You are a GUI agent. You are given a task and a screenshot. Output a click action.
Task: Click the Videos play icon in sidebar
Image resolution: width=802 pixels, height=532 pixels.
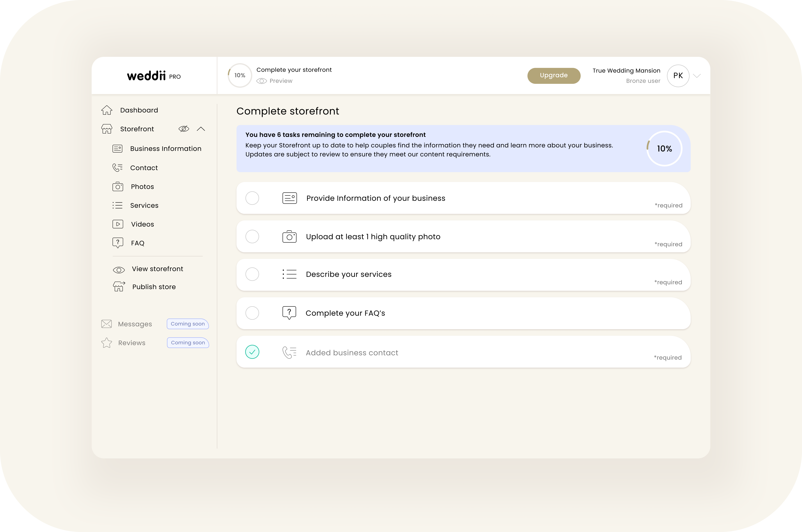pos(118,224)
